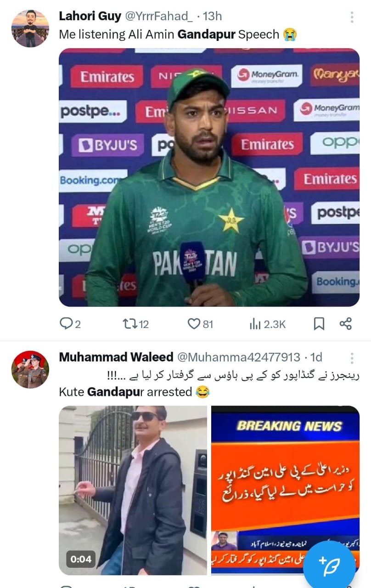Screen dimensions: 371x588
Task: Open Muhammad Waleed's profile avatar
Action: pos(30,369)
